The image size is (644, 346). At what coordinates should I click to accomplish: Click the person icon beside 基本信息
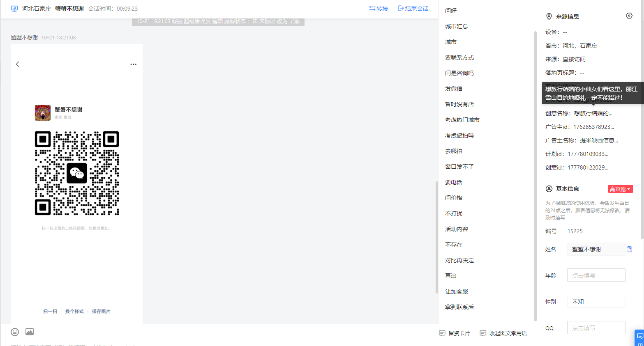549,189
